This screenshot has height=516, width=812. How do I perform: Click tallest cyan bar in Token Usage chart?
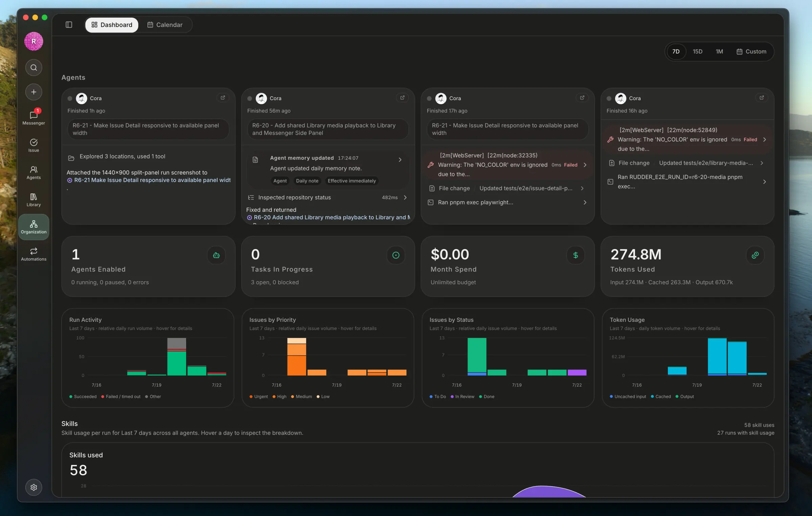point(717,356)
